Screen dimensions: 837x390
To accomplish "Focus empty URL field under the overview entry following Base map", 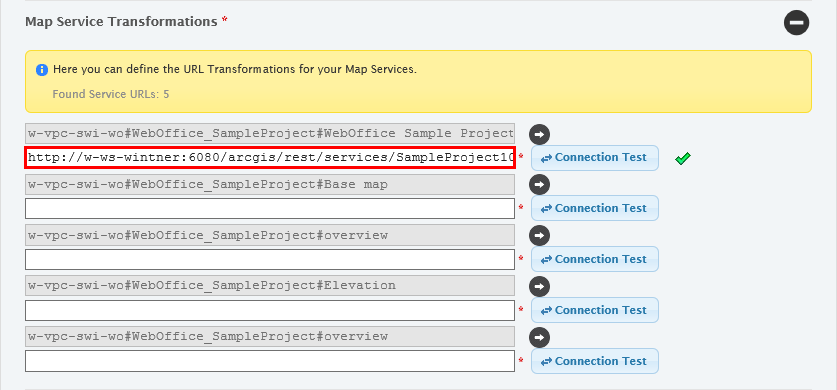I will click(x=270, y=259).
